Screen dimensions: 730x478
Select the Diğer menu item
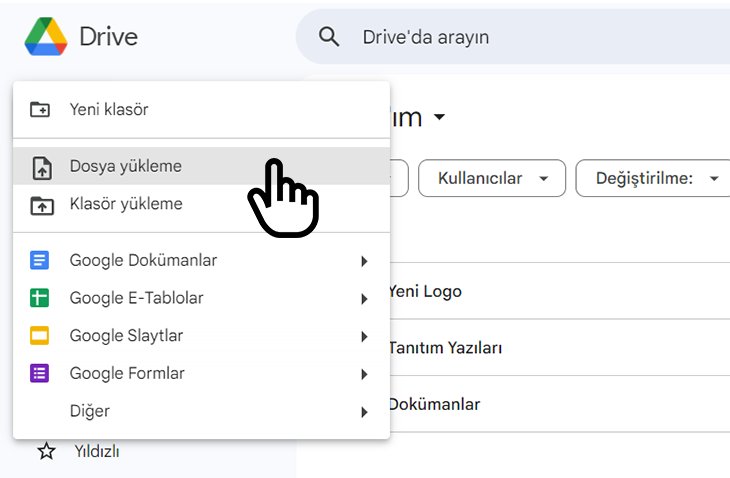coord(201,411)
